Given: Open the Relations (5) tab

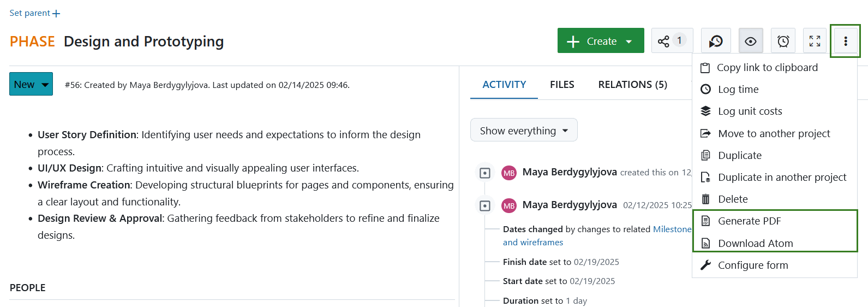Looking at the screenshot, I should click(632, 85).
